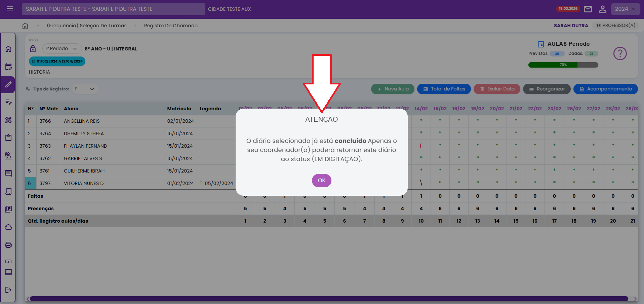Click the horizontal scrollbar at table bottom

pyautogui.click(x=329, y=299)
